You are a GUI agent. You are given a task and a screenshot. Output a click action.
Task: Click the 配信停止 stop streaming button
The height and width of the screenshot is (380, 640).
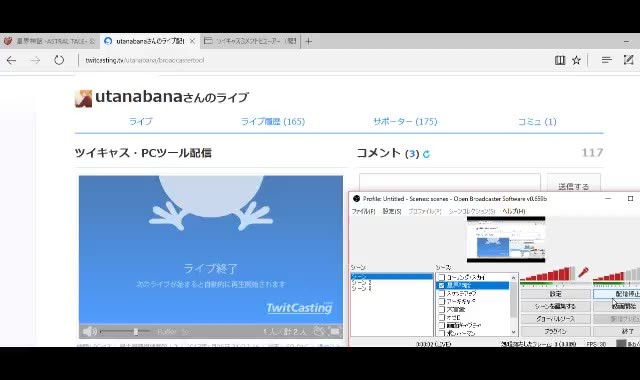click(x=617, y=294)
